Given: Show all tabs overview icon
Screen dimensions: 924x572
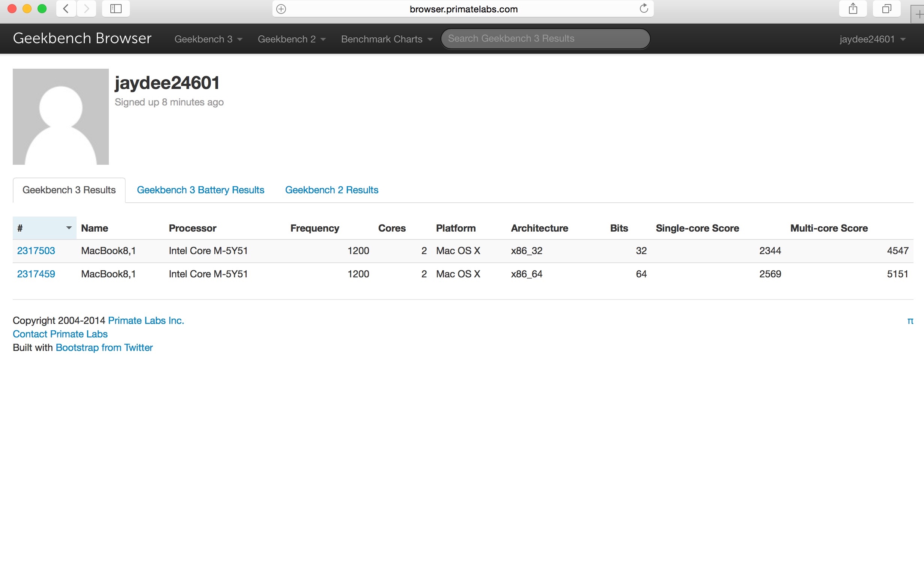Looking at the screenshot, I should [886, 9].
